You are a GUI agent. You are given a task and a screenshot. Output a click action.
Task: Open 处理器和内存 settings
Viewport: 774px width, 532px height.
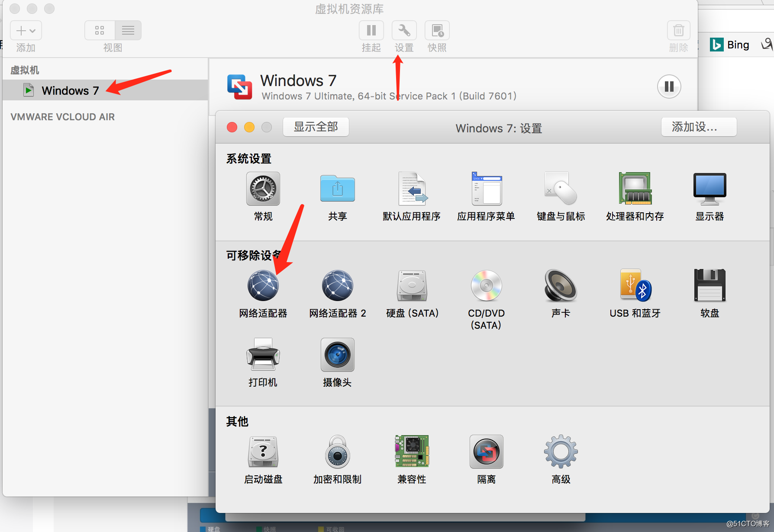(635, 189)
